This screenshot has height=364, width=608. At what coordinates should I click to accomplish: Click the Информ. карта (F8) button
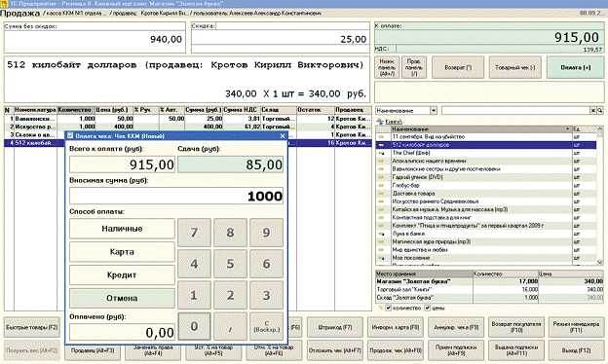pyautogui.click(x=396, y=328)
